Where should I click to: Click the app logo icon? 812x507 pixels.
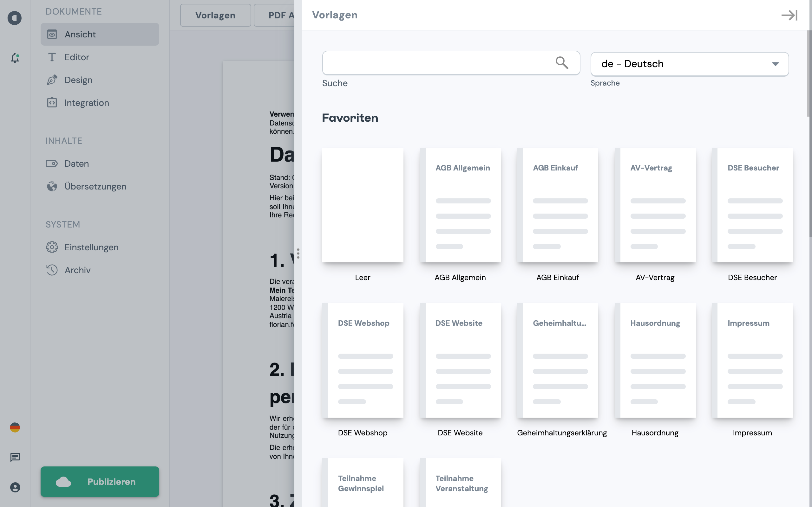point(15,18)
